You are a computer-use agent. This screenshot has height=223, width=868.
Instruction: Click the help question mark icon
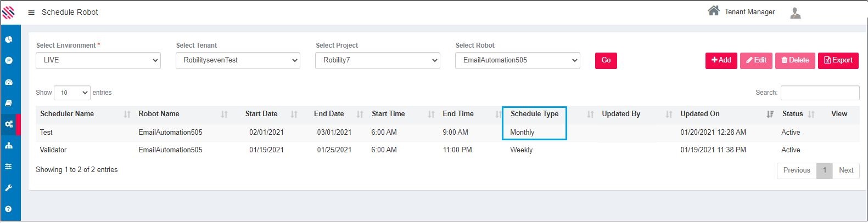9,209
